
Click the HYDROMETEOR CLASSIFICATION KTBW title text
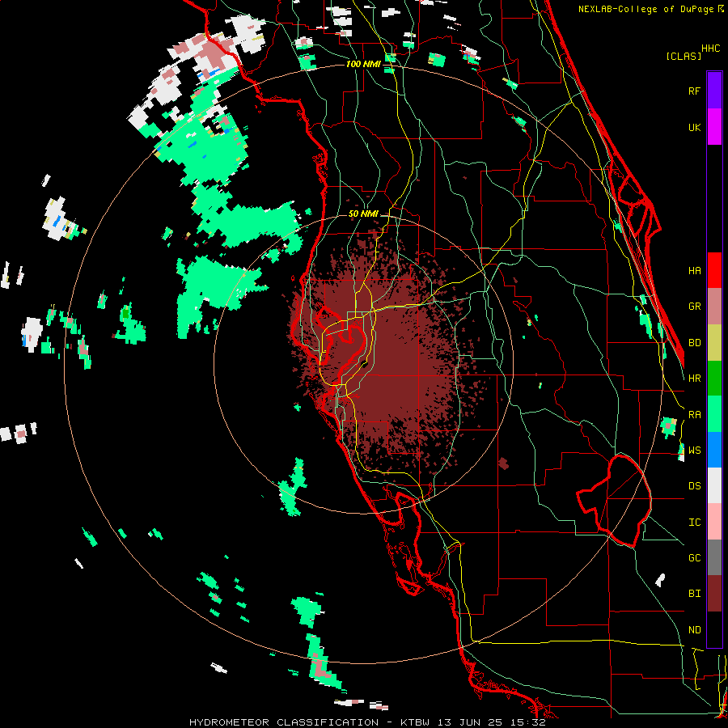point(367,722)
